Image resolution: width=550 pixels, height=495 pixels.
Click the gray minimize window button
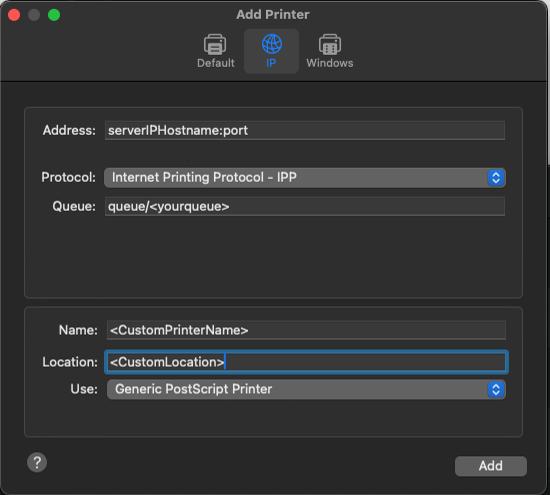click(x=34, y=15)
